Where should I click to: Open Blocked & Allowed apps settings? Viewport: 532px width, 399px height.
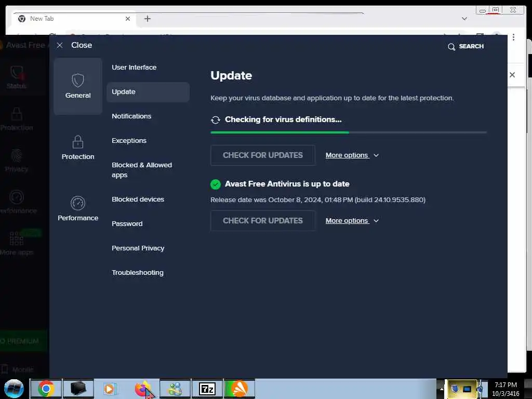pos(142,170)
